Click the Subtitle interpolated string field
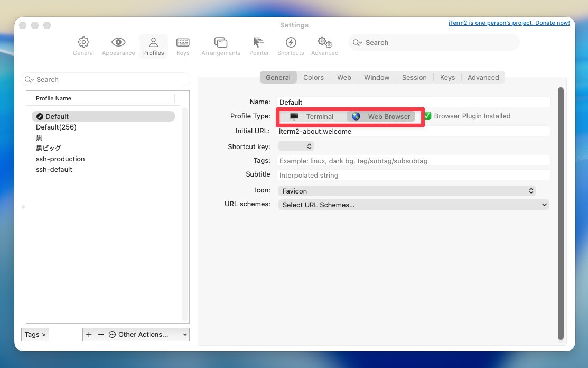588x368 pixels. (414, 175)
